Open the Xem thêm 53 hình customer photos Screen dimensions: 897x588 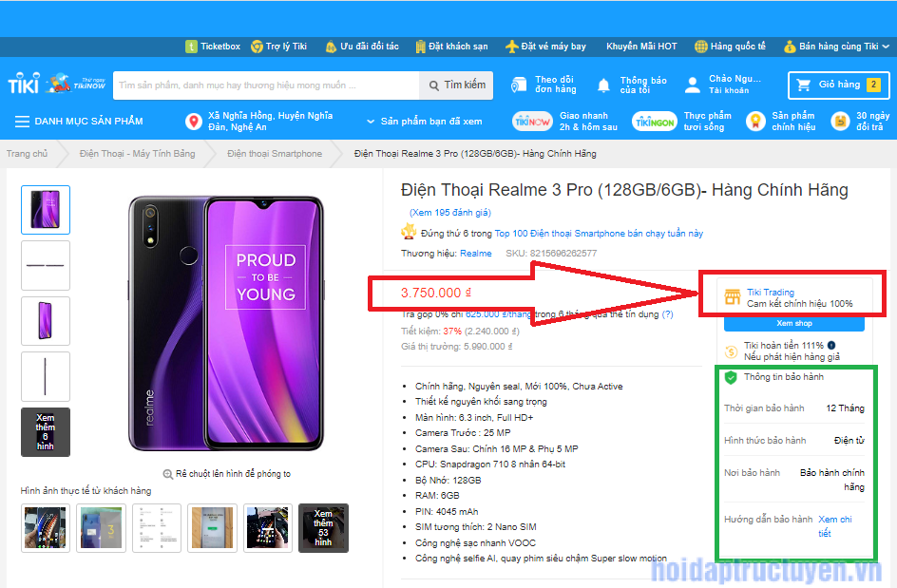[x=323, y=528]
